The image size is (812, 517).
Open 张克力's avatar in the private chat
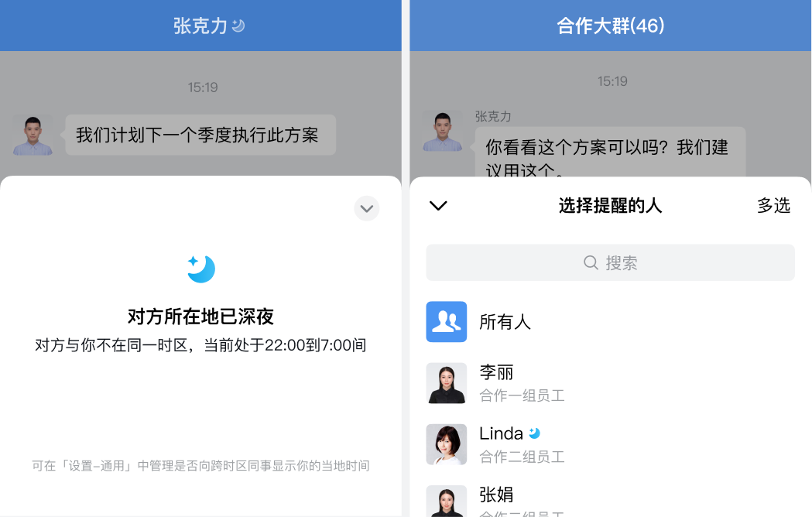(x=33, y=135)
